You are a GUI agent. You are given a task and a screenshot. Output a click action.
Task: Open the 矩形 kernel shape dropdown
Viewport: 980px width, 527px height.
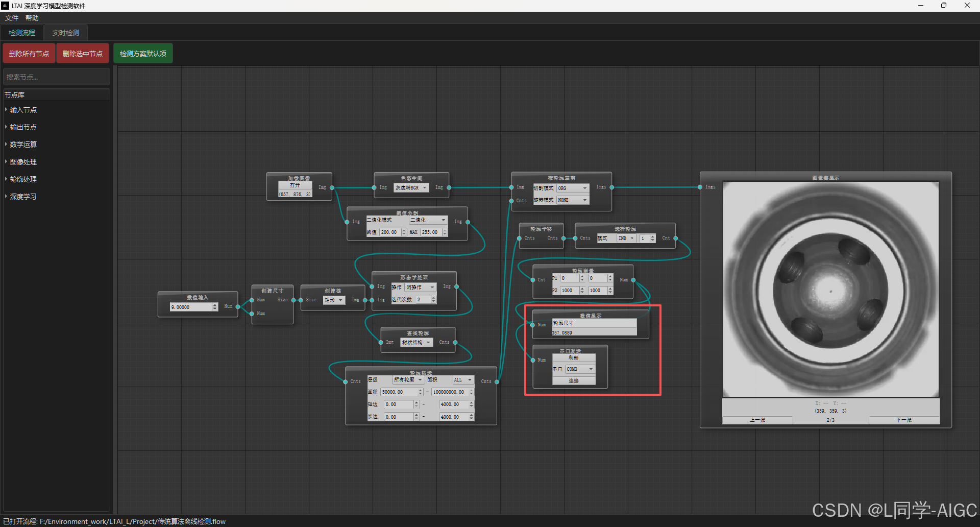click(x=334, y=300)
